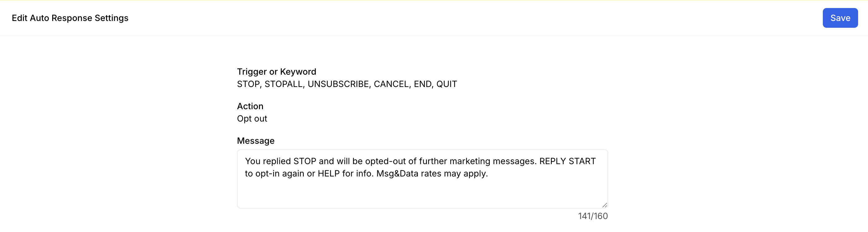The height and width of the screenshot is (232, 868).
Task: Click inside the Message text area
Action: click(422, 192)
